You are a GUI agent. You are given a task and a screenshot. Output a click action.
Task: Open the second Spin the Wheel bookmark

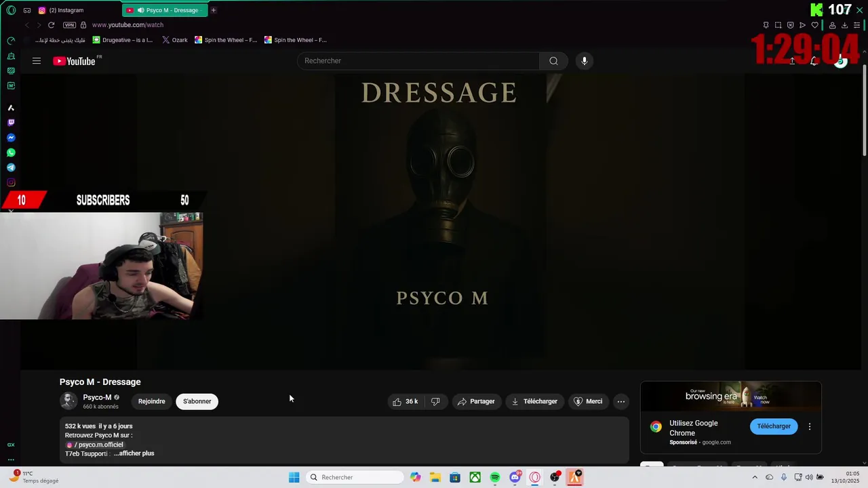pos(296,40)
